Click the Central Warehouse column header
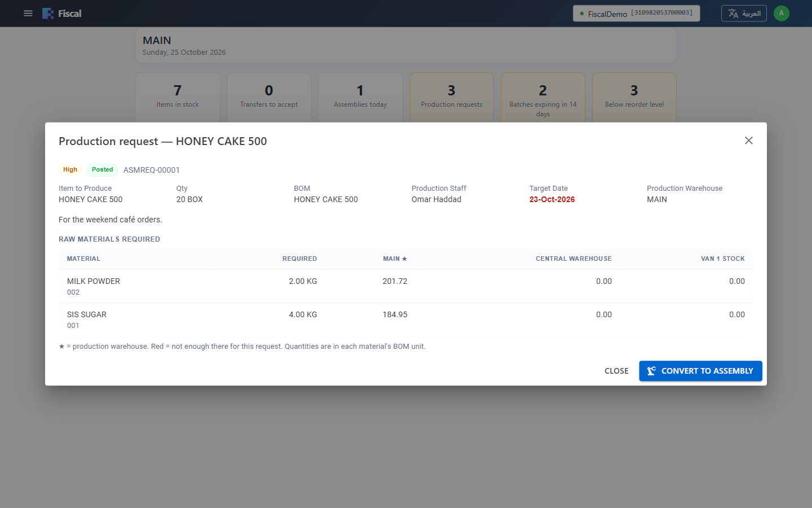This screenshot has width=812, height=508. (x=573, y=259)
